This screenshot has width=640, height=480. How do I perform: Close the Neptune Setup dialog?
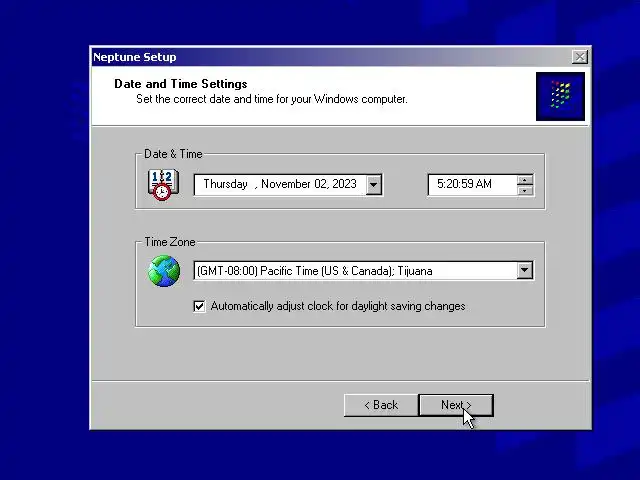(580, 57)
